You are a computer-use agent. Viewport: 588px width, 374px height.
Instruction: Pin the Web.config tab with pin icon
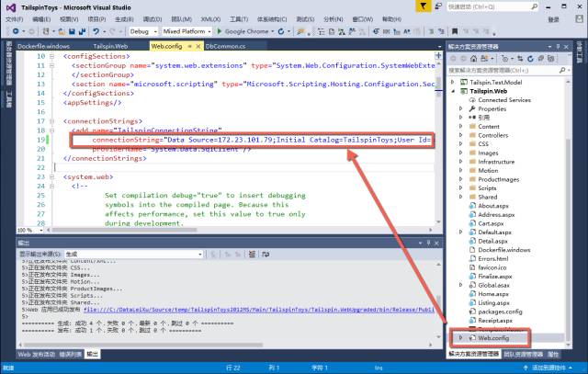coord(190,46)
